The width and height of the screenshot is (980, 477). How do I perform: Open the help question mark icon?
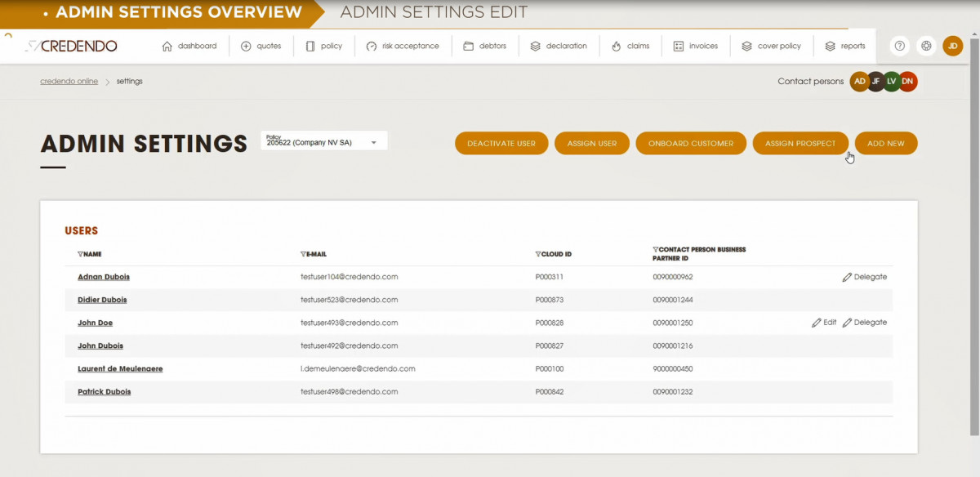pos(899,46)
